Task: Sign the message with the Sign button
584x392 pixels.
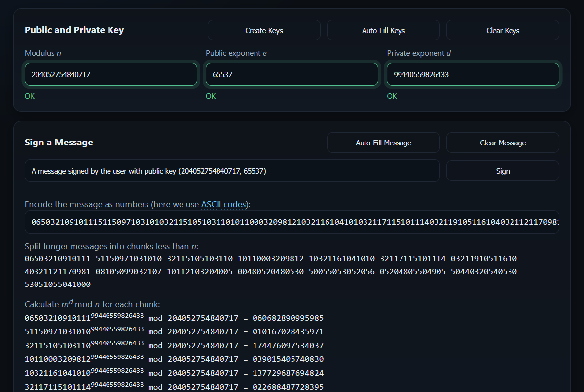Action: [x=503, y=171]
